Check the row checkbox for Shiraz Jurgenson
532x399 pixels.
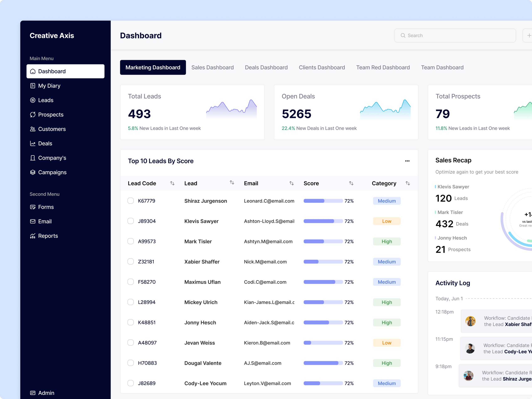[x=131, y=201]
